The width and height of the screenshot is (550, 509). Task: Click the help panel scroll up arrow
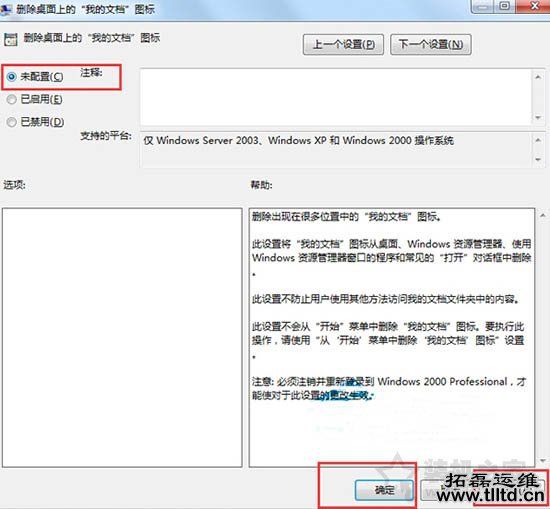543,215
